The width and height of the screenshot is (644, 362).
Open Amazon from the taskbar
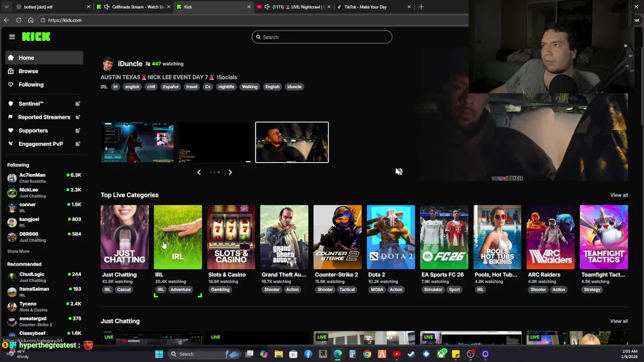[x=323, y=354]
